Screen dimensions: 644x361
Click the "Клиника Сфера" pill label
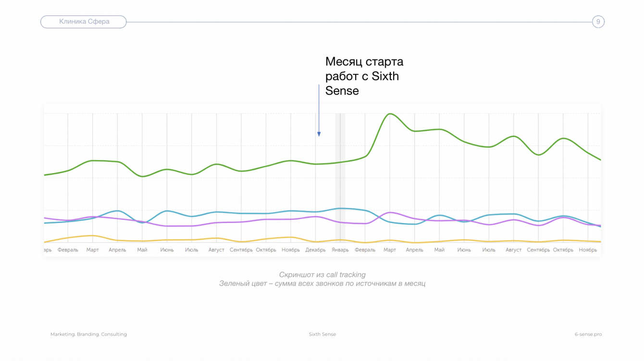coord(84,22)
